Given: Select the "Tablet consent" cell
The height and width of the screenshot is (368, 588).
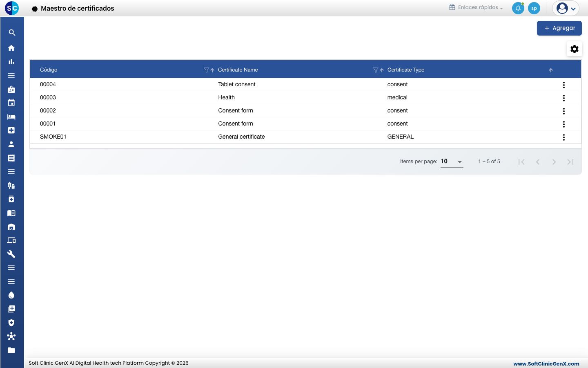Looking at the screenshot, I should coord(237,84).
